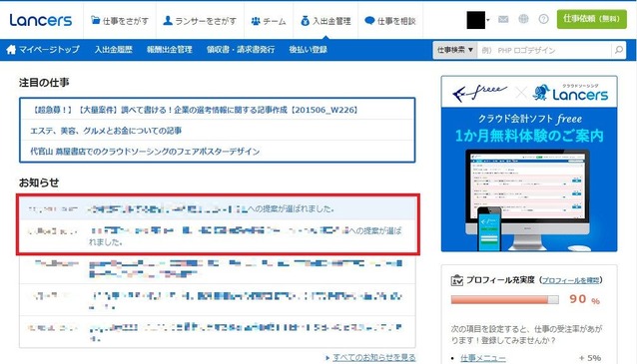Open 仕事をさがす menu
637x364 pixels.
120,21
